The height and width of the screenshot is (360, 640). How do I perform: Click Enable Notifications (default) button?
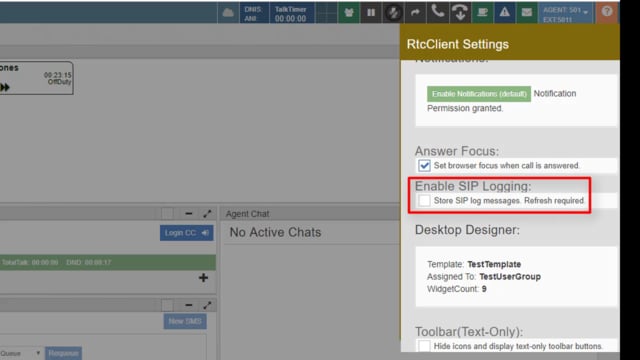[479, 94]
